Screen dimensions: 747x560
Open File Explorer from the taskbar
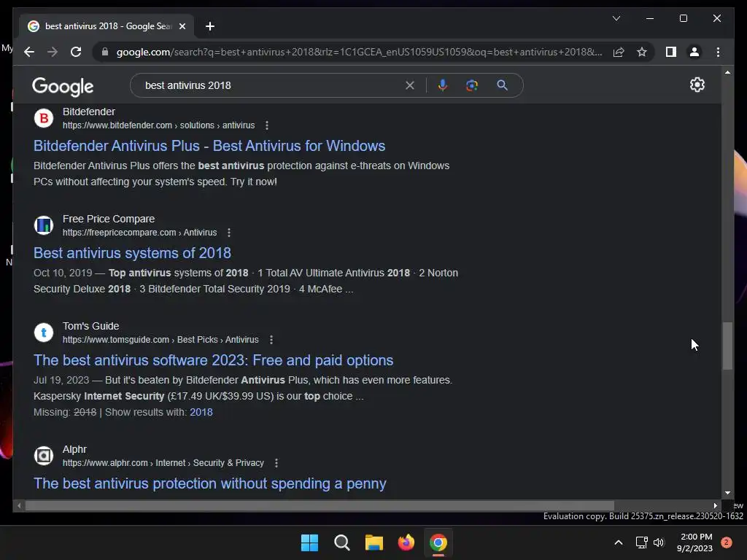[x=374, y=542]
